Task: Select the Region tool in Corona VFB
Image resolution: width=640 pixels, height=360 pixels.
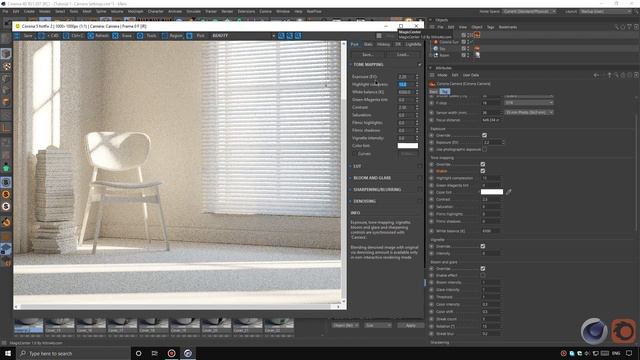Action: 172,36
